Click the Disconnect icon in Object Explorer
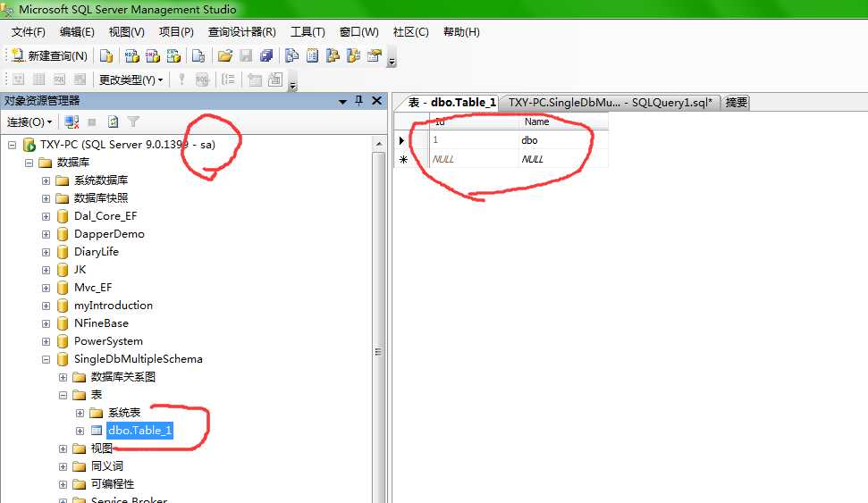This screenshot has width=868, height=503. pos(72,122)
